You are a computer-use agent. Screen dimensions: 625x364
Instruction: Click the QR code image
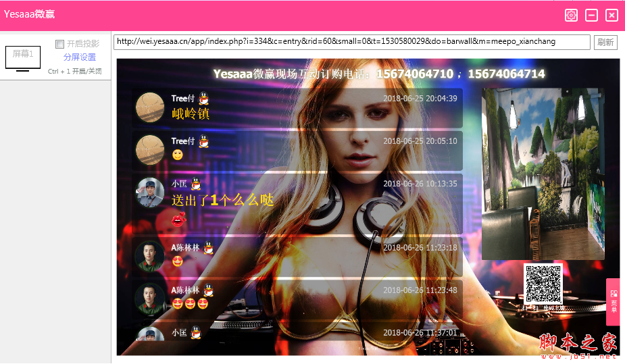pos(543,284)
